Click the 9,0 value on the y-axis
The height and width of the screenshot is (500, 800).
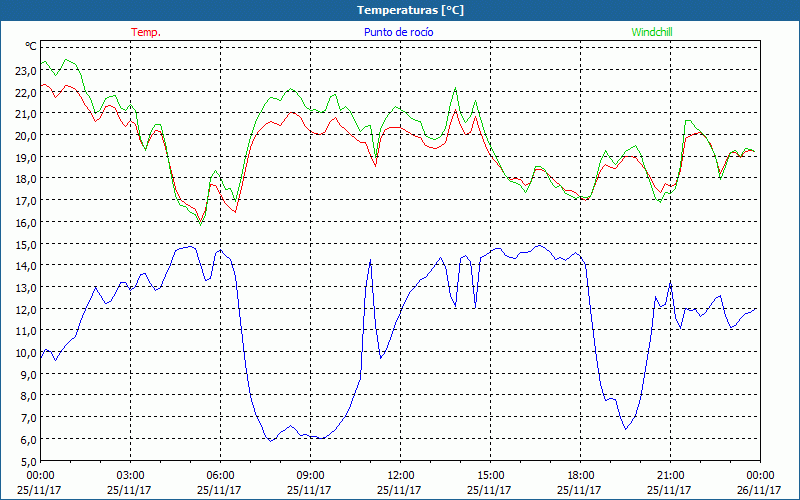pos(28,375)
